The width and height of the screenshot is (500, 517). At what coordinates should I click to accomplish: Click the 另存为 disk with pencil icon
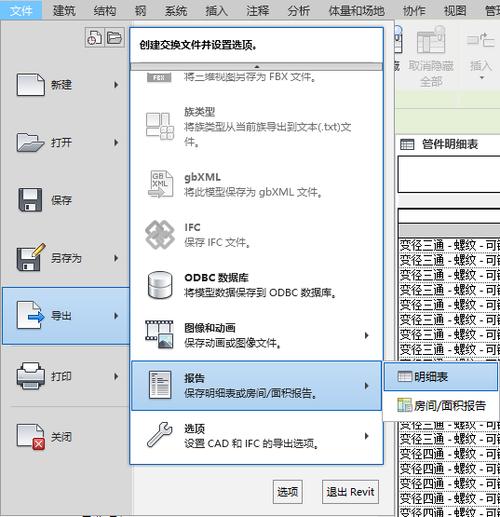pyautogui.click(x=31, y=257)
